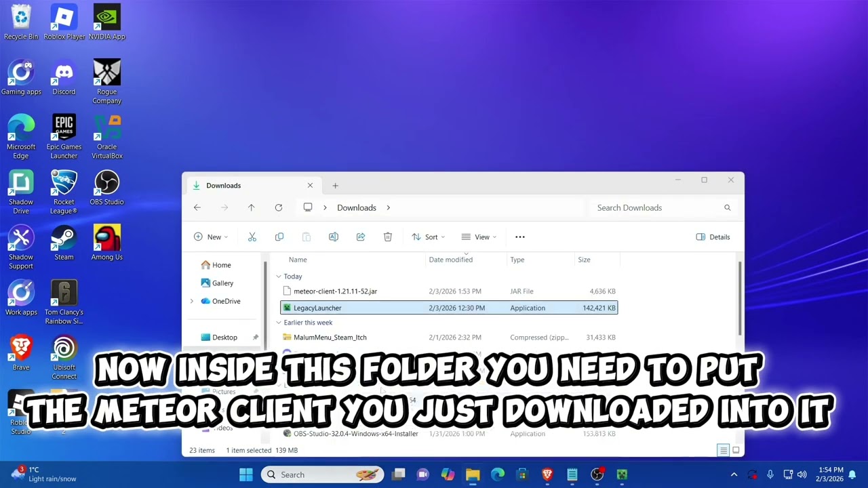Viewport: 868px width, 488px height.
Task: Open the Sort dropdown menu
Action: pos(429,237)
